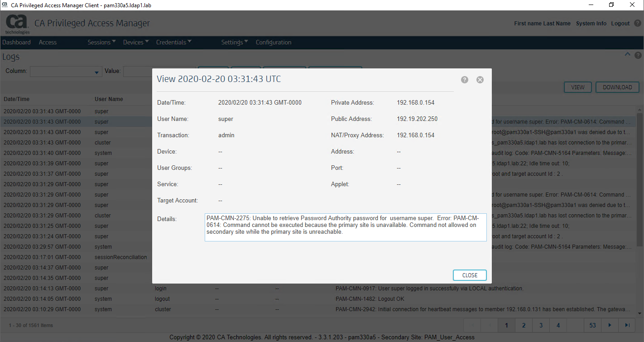
Task: Sort by User Name column header
Action: 109,99
